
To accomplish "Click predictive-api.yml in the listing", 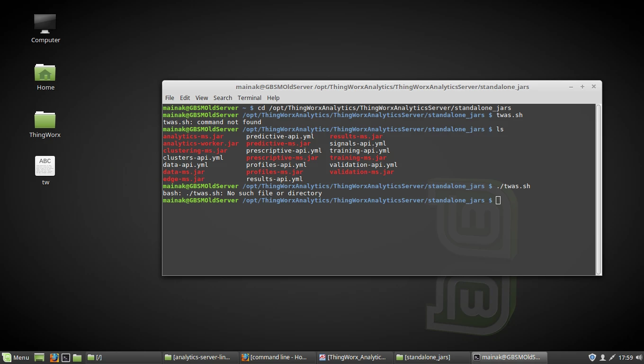I will click(x=280, y=136).
